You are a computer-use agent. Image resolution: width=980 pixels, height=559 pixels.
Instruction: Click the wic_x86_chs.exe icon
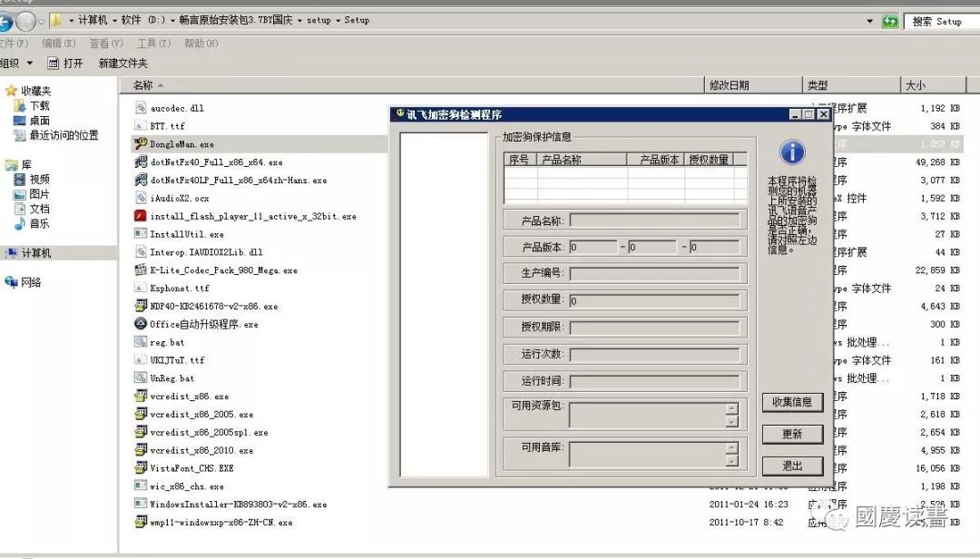pyautogui.click(x=141, y=485)
